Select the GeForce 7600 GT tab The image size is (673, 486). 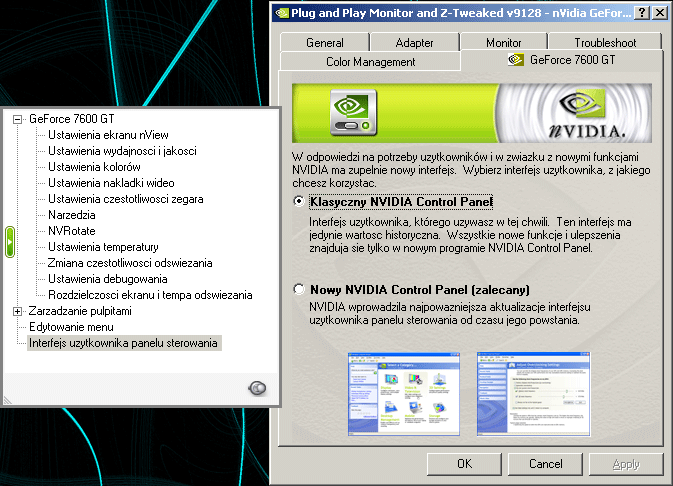[562, 60]
